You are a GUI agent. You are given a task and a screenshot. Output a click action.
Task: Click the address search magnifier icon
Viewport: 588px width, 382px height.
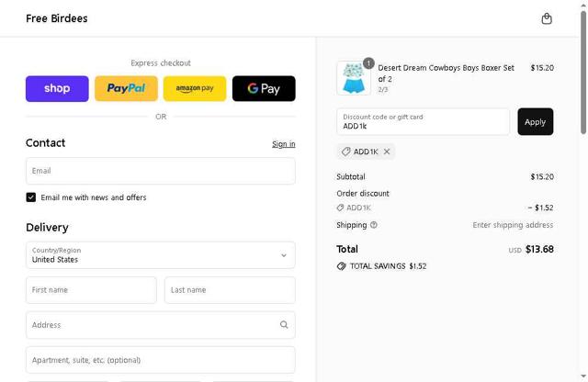click(284, 325)
